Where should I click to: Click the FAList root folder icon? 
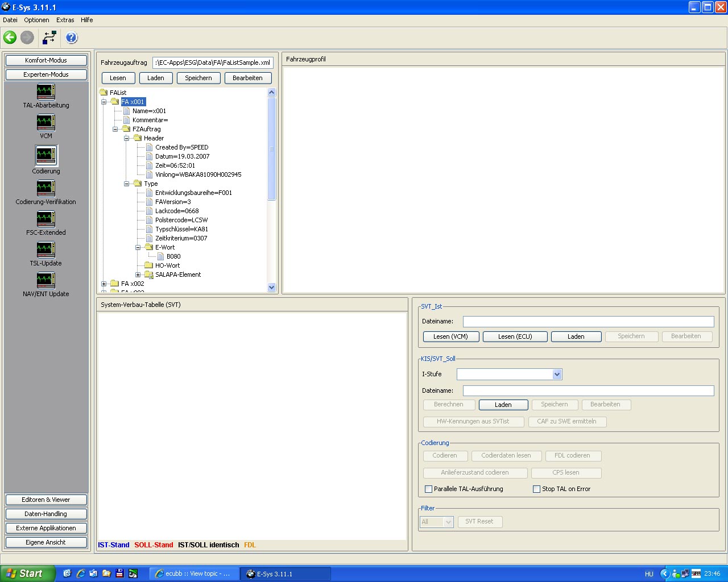click(104, 93)
